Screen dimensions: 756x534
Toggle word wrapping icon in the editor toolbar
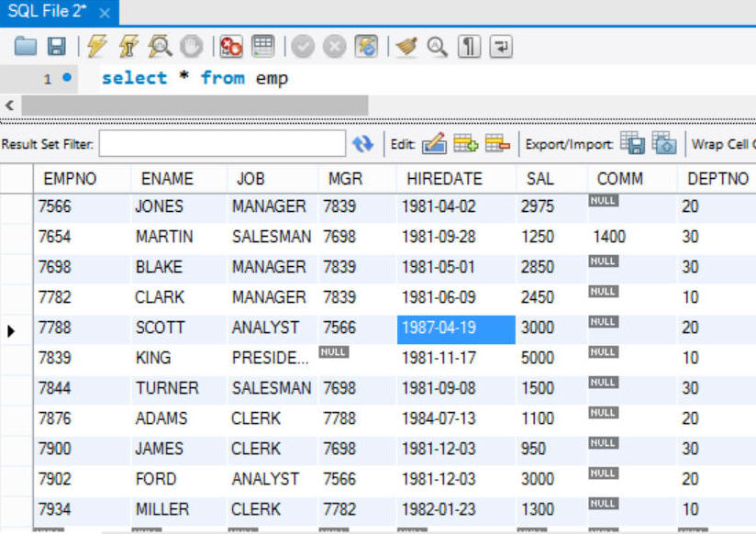point(501,47)
